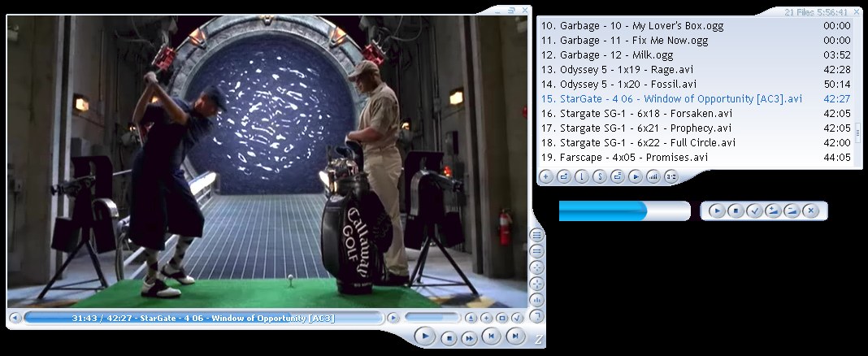Click the L button in playlist toolbar
Screen dimensions: 868x356
coord(582,176)
